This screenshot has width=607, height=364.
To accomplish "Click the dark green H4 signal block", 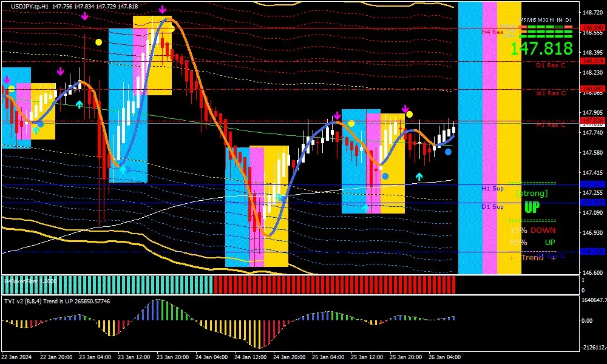I will pos(559,27).
